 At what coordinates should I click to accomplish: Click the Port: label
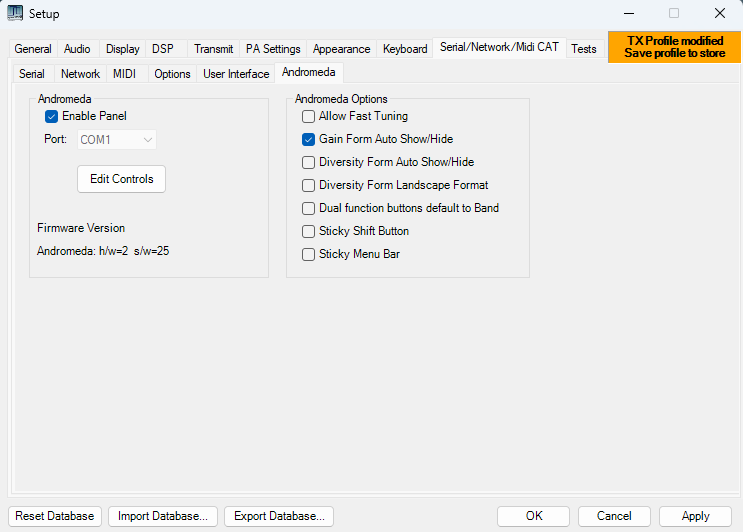pos(55,139)
